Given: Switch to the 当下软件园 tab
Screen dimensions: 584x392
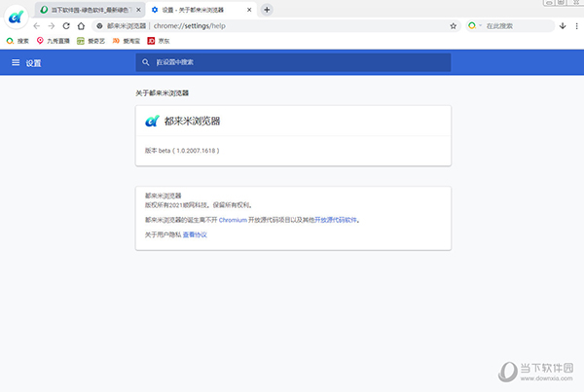Looking at the screenshot, I should click(90, 10).
